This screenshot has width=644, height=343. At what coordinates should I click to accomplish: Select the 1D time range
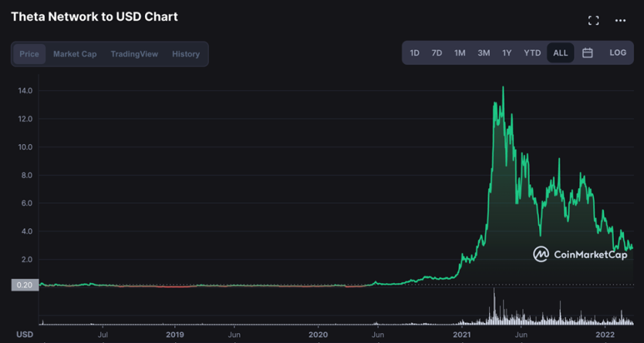click(415, 53)
